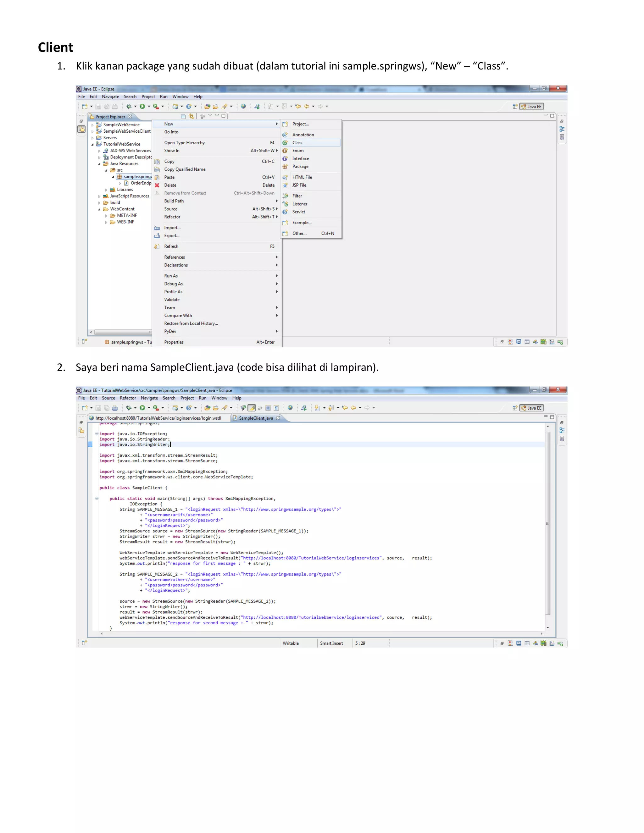The width and height of the screenshot is (644, 833).
Task: Click SampleClient editor vertical scrollbar thumb
Action: tap(547, 523)
